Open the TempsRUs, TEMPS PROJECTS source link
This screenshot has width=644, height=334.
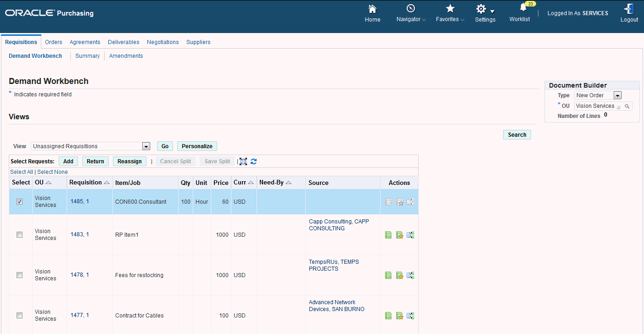point(334,265)
